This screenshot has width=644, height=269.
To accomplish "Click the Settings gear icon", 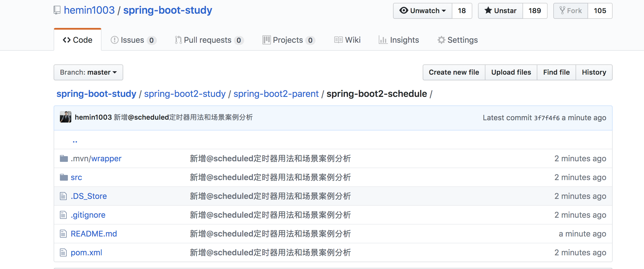I will 441,40.
